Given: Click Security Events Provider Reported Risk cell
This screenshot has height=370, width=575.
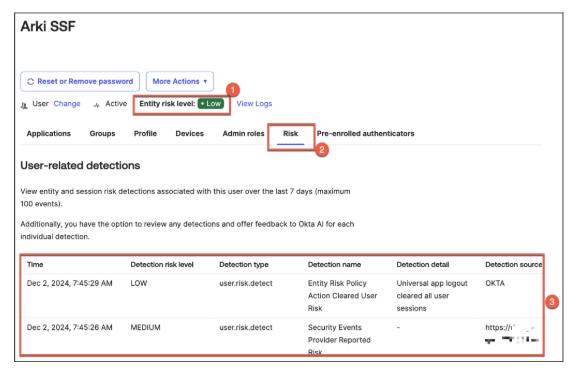Looking at the screenshot, I should (339, 339).
